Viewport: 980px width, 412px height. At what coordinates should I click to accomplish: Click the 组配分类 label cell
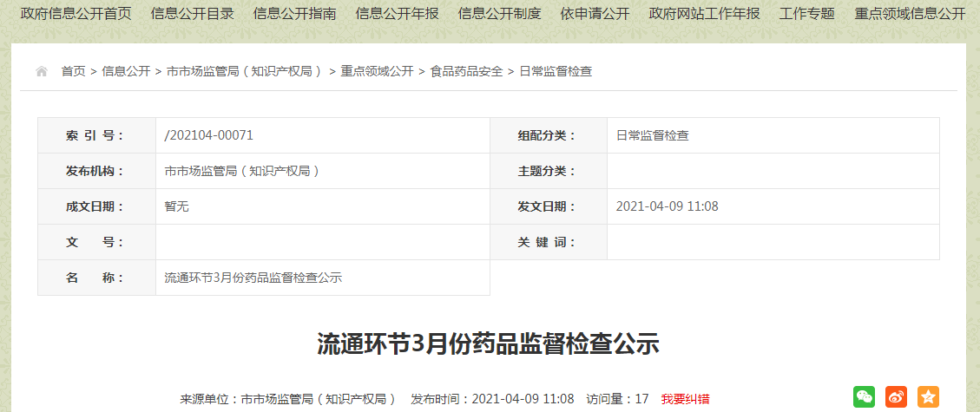pos(549,135)
